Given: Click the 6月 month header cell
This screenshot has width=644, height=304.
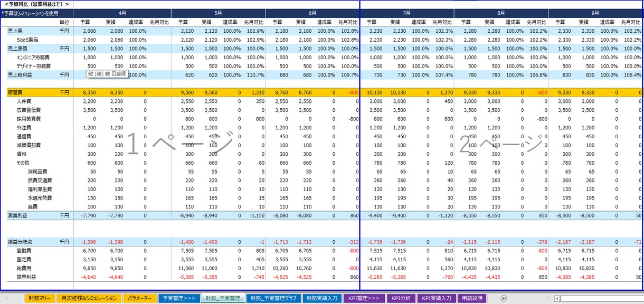Looking at the screenshot, I should click(x=312, y=13).
